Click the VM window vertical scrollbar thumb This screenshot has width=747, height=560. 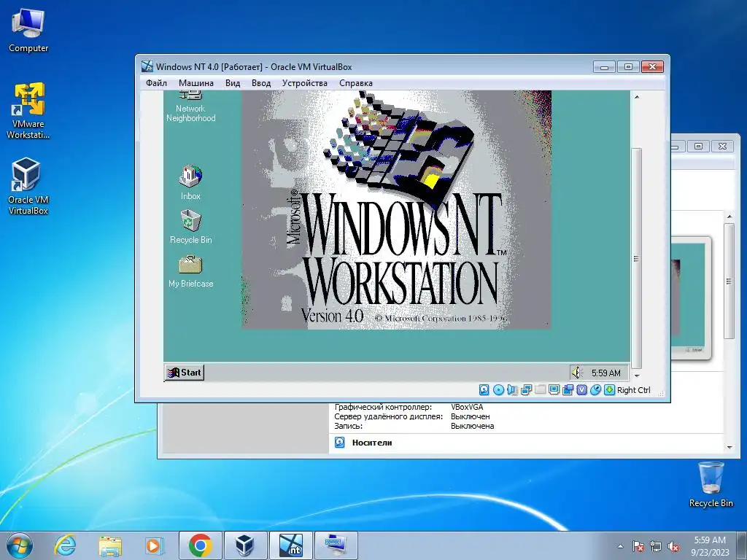(636, 258)
